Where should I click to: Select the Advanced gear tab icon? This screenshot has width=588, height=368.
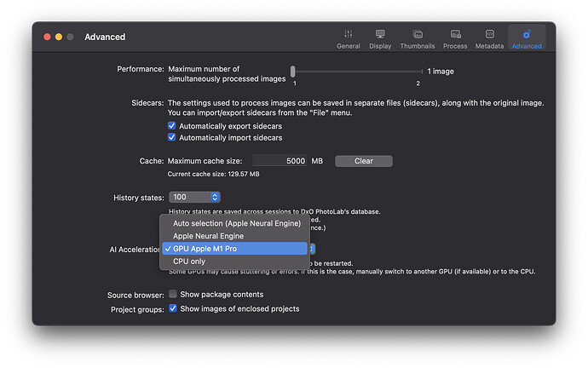click(x=527, y=34)
